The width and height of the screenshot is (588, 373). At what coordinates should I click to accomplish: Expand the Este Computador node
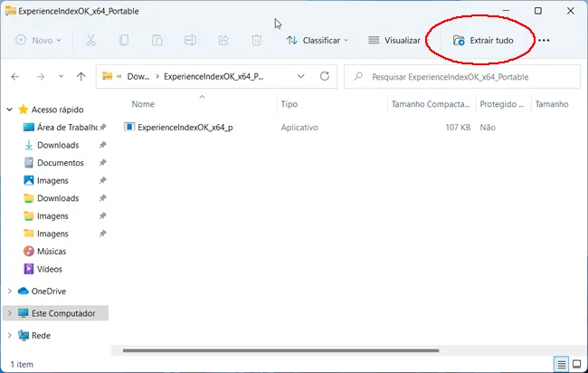point(9,313)
